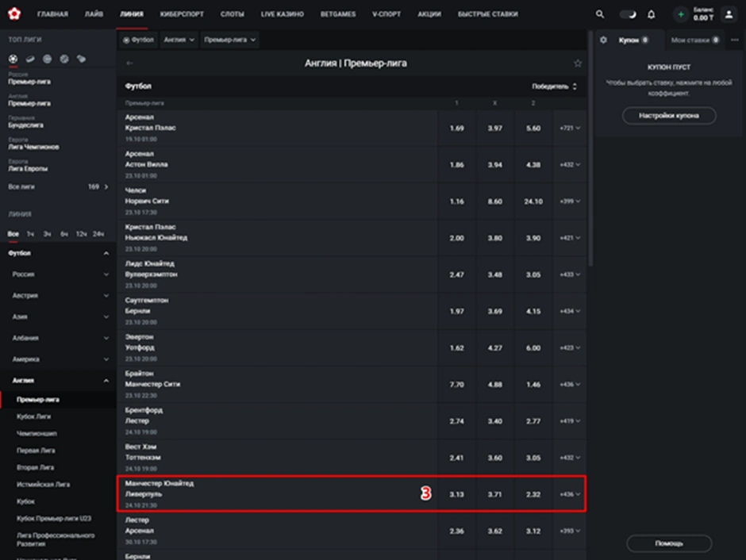Click the main list vertical scrollbar

point(590,148)
